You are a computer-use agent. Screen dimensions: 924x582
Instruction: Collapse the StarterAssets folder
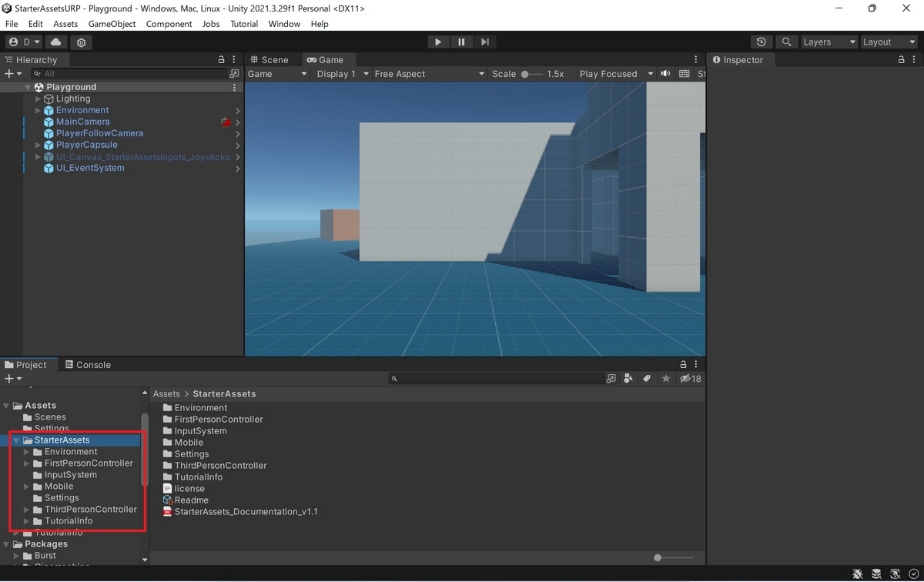click(x=16, y=440)
